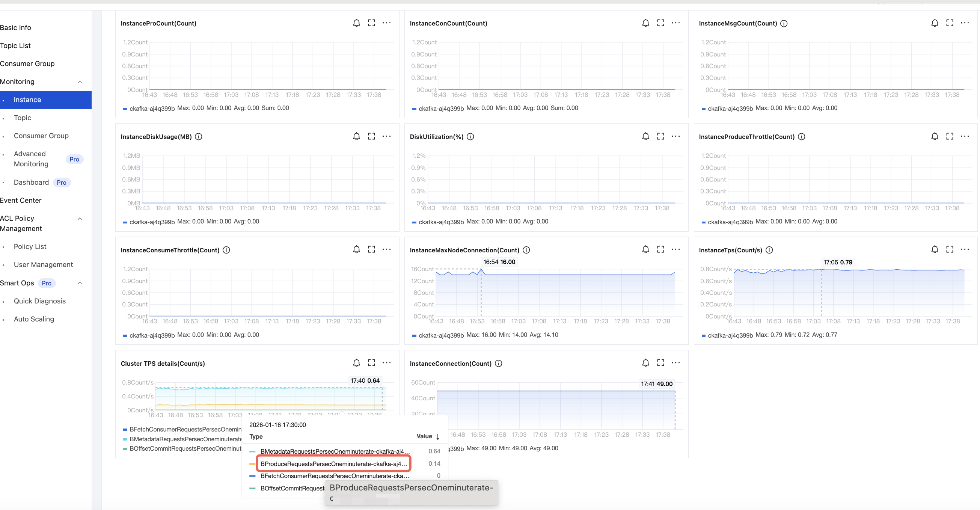Go to Auto Scaling page
This screenshot has height=510, width=980.
34,319
